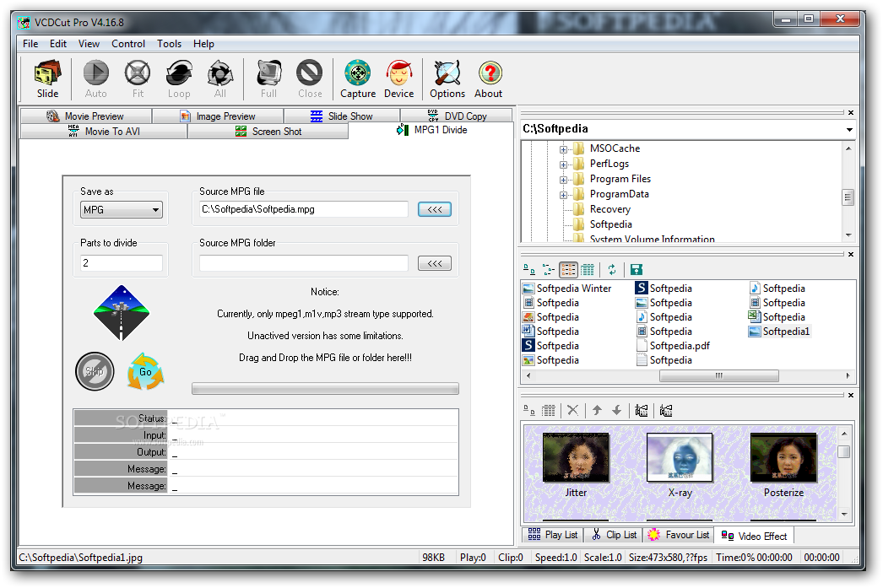Click the move down arrow in effects toolbar

point(616,410)
